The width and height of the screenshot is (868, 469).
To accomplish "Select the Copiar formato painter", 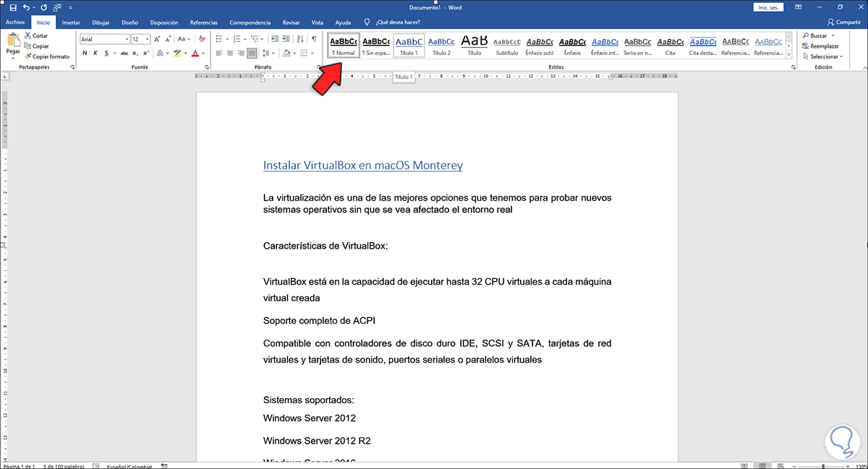I will [x=47, y=56].
